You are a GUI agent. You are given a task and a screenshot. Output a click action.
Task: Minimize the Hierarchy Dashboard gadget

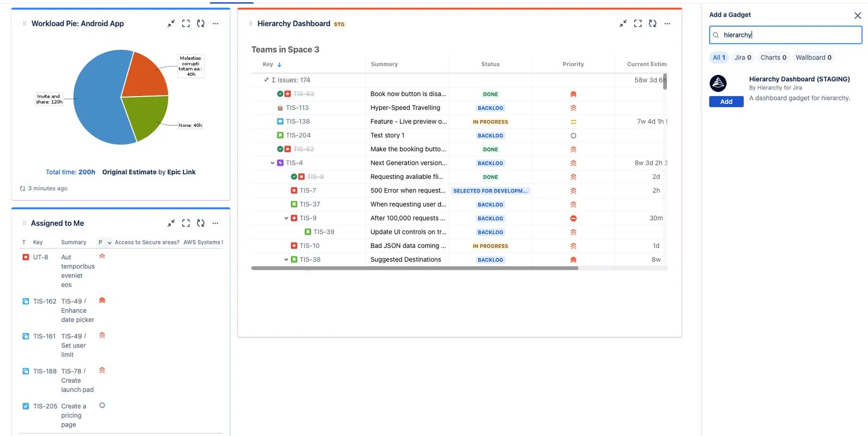click(623, 23)
